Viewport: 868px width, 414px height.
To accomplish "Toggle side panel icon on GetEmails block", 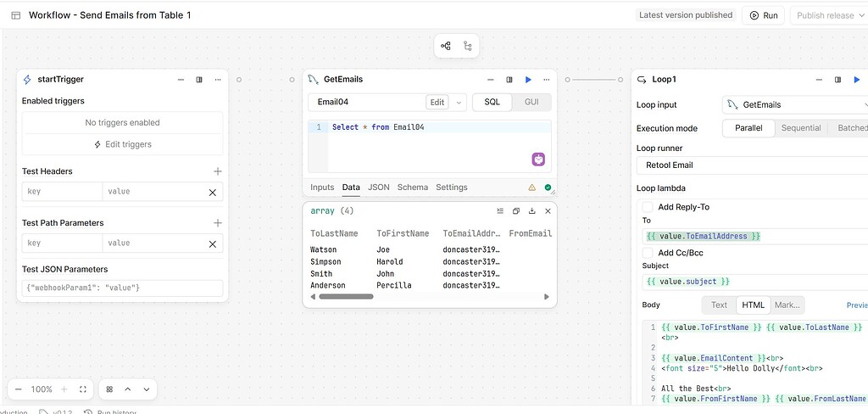I will click(509, 80).
